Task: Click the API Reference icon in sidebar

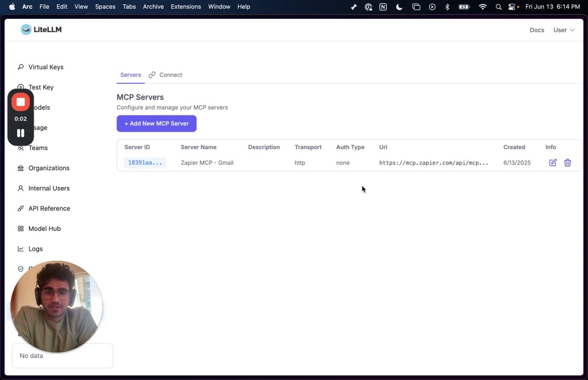Action: tap(20, 208)
